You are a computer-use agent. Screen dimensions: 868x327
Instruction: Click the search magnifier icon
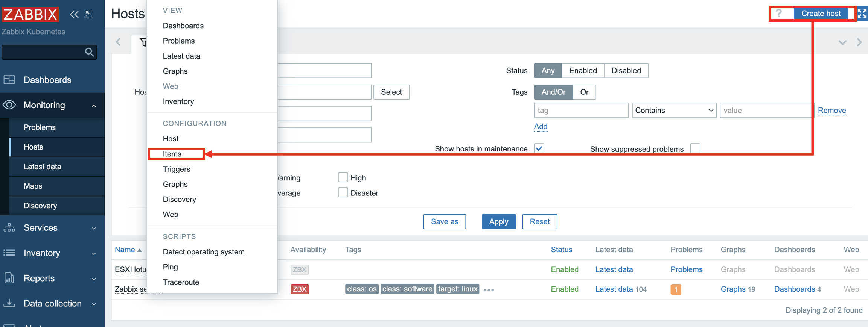click(x=89, y=52)
